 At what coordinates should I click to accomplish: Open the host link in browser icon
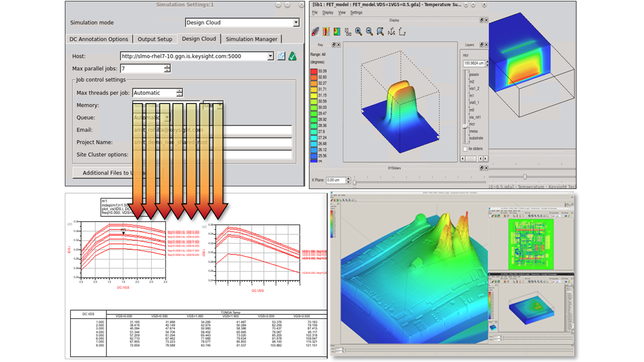281,56
